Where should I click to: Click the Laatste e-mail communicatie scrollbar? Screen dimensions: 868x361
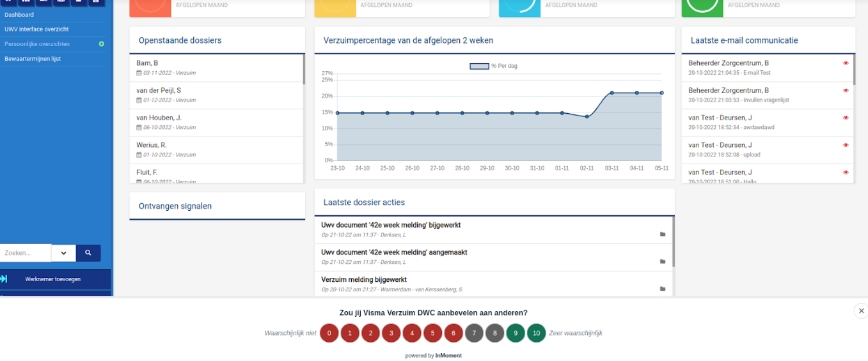pos(854,70)
